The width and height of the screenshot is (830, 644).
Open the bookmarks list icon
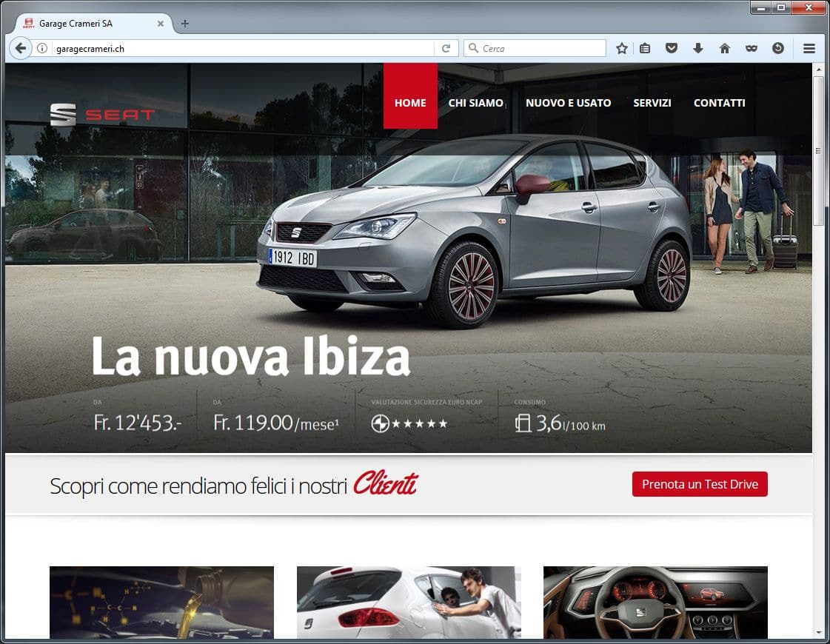pyautogui.click(x=645, y=49)
